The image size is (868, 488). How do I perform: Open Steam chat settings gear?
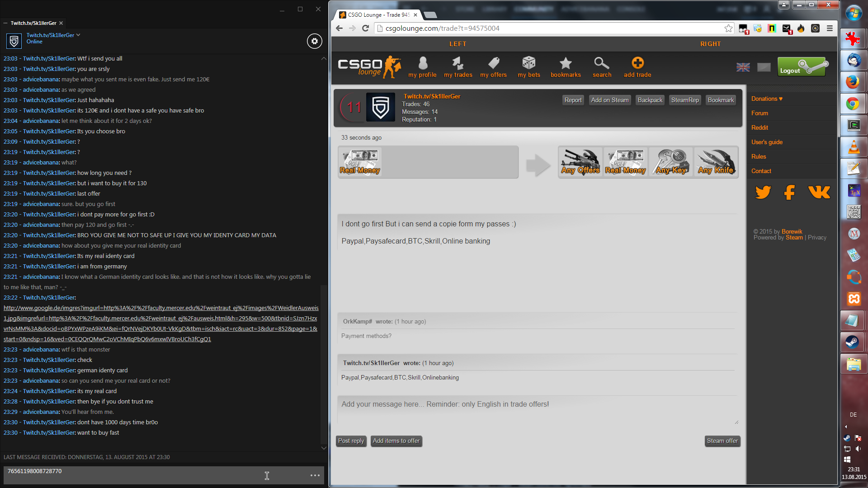[315, 41]
